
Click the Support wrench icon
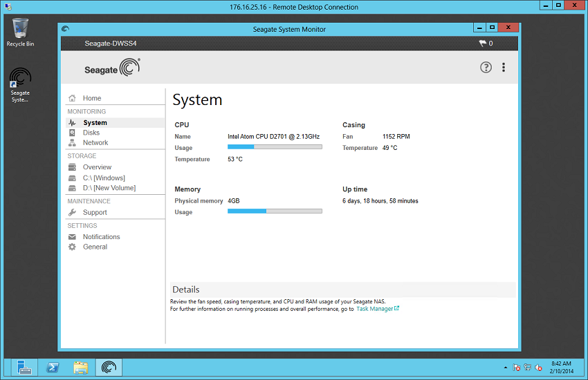pyautogui.click(x=72, y=212)
